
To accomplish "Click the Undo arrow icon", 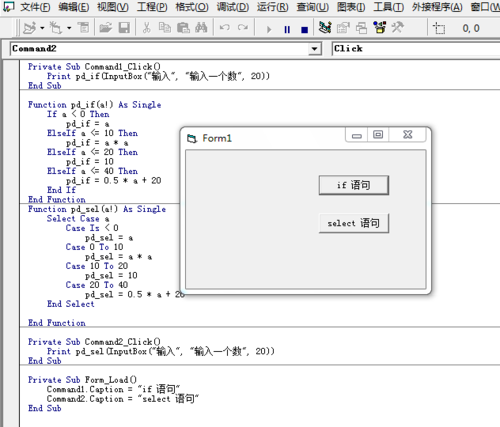I will [x=225, y=28].
